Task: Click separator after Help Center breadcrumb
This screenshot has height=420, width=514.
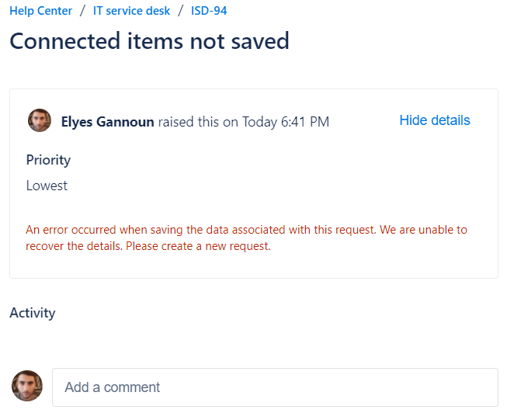Action: (x=82, y=11)
